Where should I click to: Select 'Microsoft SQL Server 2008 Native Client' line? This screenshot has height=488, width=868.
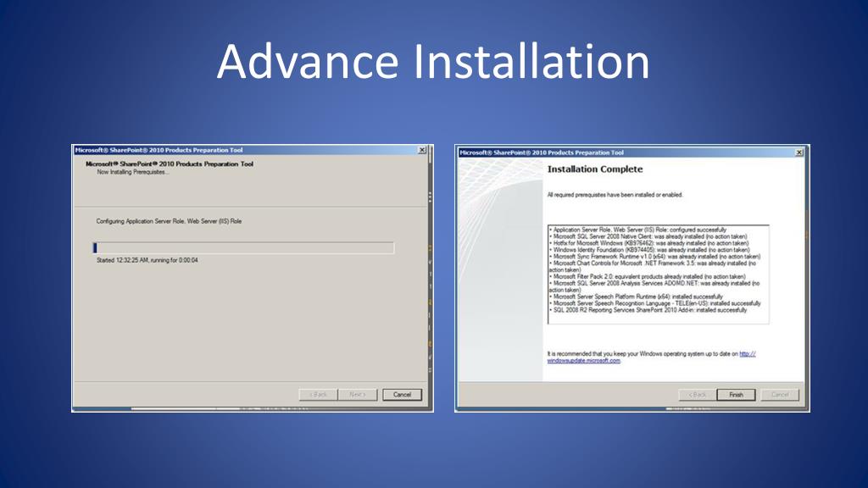tap(648, 236)
